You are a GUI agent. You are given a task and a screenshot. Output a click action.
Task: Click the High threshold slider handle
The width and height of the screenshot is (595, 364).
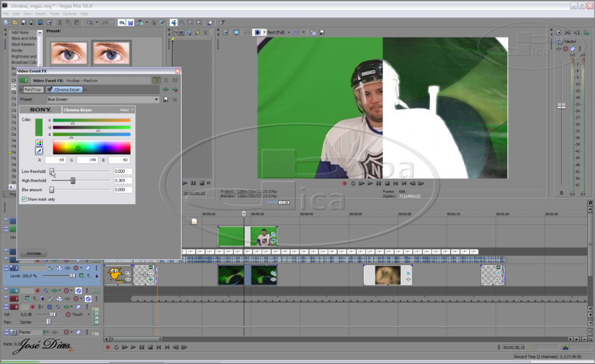73,180
